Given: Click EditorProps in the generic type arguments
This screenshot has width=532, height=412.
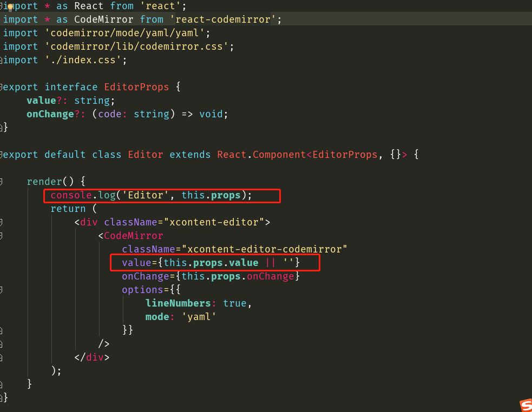Looking at the screenshot, I should 345,155.
